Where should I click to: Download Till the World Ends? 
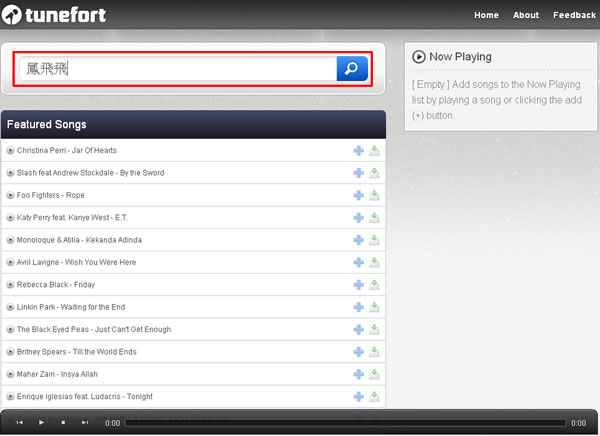click(x=374, y=352)
